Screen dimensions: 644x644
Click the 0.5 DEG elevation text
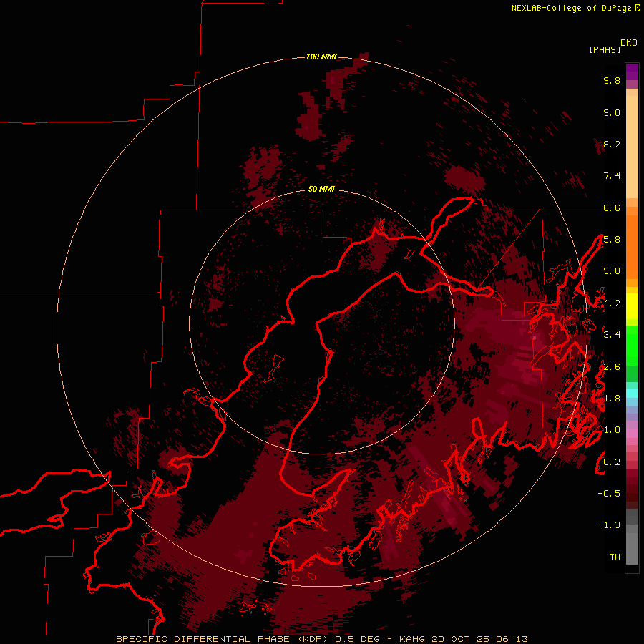(x=358, y=639)
